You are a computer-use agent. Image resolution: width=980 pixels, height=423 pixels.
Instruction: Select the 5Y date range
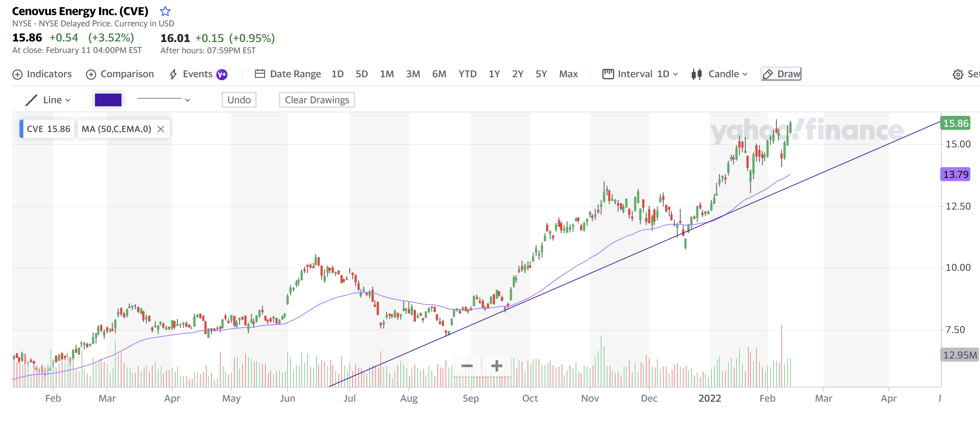click(x=541, y=74)
